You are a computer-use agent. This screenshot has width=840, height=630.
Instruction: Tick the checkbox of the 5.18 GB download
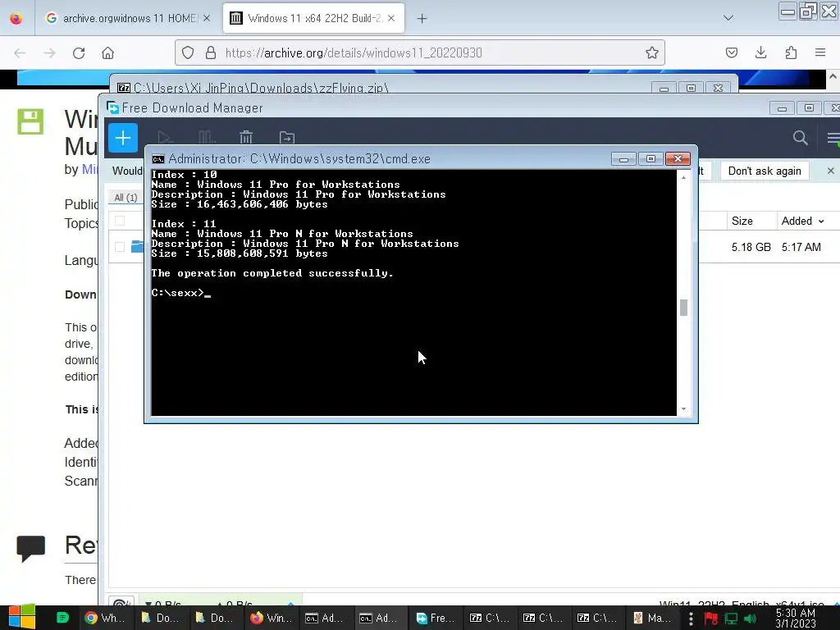pyautogui.click(x=120, y=247)
